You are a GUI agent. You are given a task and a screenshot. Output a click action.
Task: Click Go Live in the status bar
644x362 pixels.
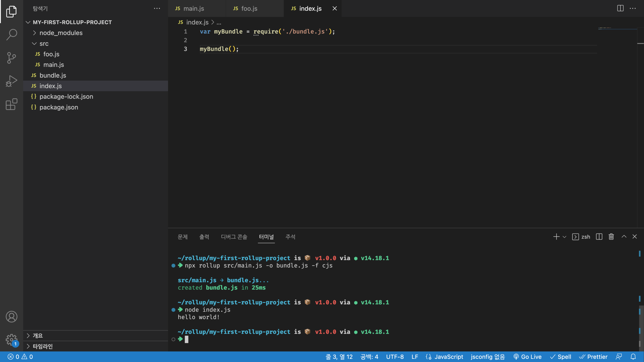pos(528,357)
